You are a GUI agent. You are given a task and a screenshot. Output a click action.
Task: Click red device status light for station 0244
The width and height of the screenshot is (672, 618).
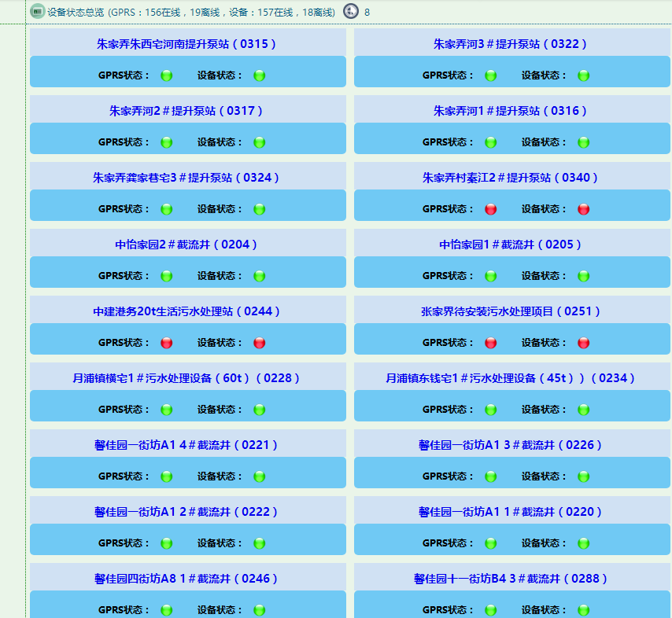point(260,343)
